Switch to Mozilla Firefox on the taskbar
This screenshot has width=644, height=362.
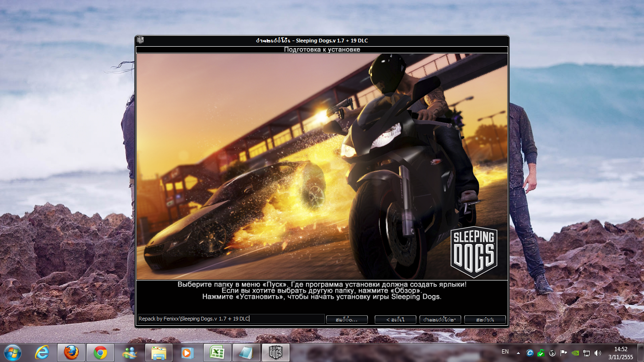click(71, 352)
